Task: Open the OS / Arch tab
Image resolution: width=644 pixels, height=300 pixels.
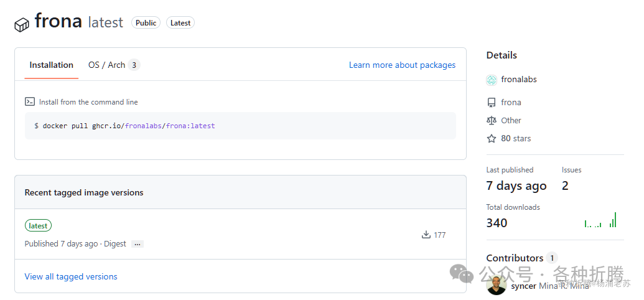Action: tap(114, 65)
